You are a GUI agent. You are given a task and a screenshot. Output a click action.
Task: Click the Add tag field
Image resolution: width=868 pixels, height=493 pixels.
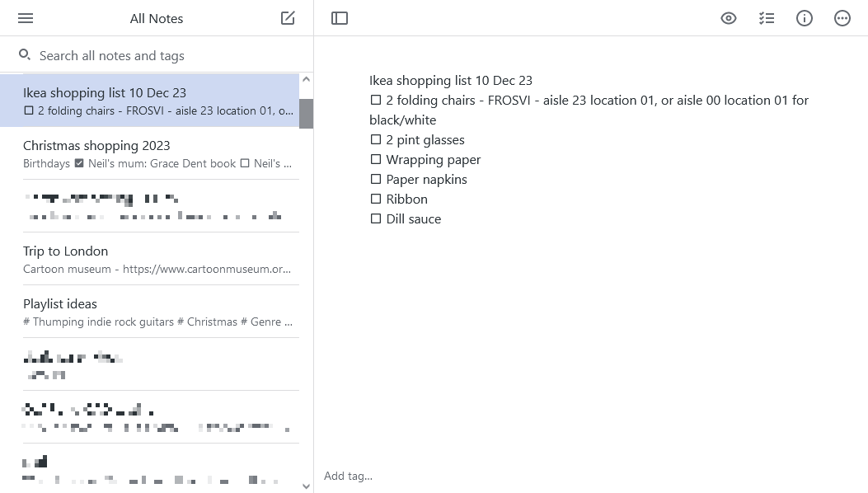pyautogui.click(x=348, y=476)
